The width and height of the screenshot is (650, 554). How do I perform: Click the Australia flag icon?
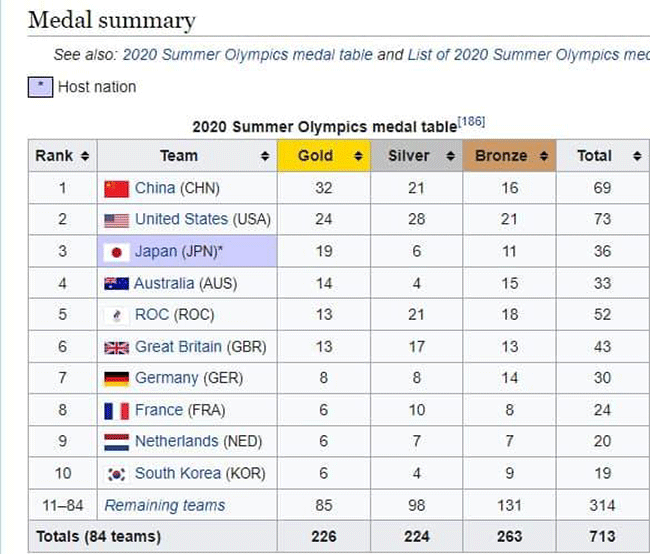click(x=116, y=284)
